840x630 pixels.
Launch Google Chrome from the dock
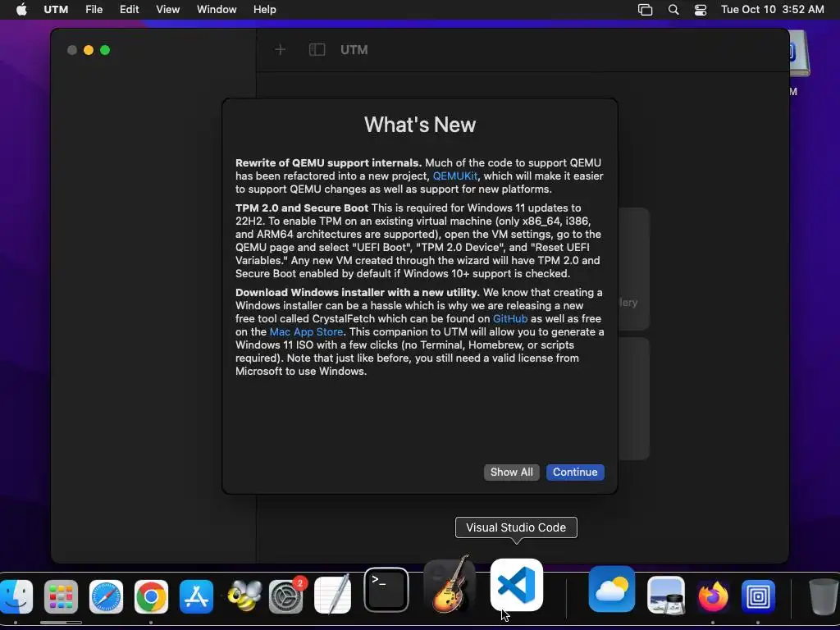(151, 596)
